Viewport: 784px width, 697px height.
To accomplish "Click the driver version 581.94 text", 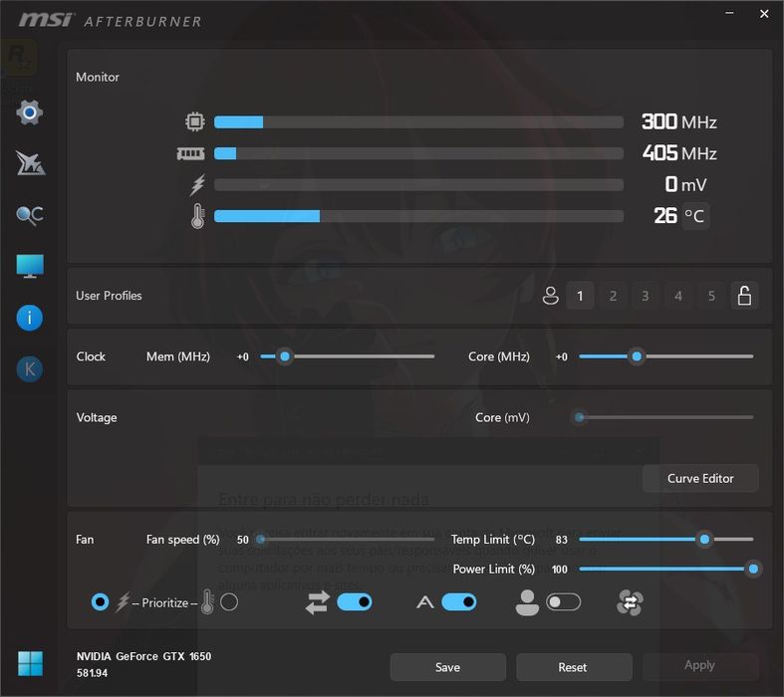I will pos(92,673).
